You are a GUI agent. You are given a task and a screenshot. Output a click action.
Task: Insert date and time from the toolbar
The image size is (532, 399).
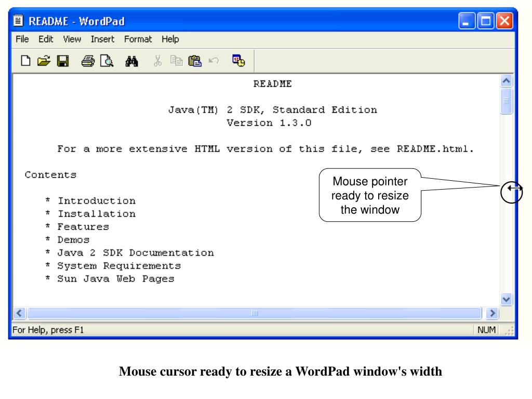[x=238, y=61]
